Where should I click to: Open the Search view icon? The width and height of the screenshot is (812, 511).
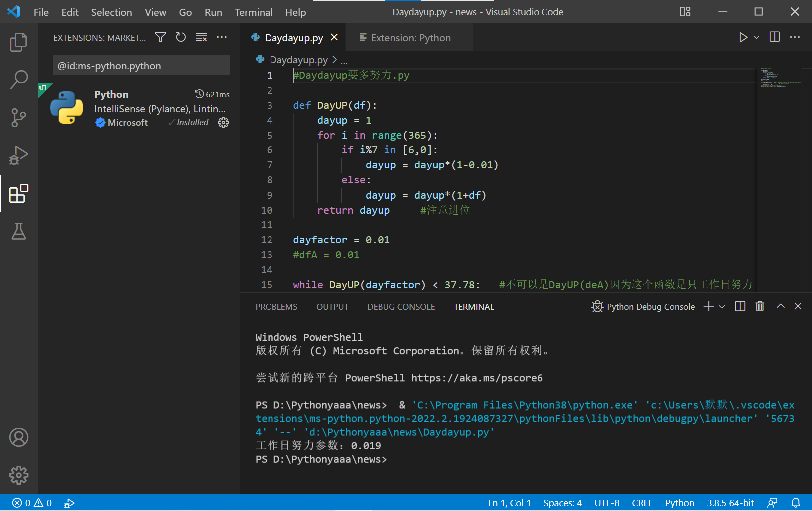pos(19,80)
